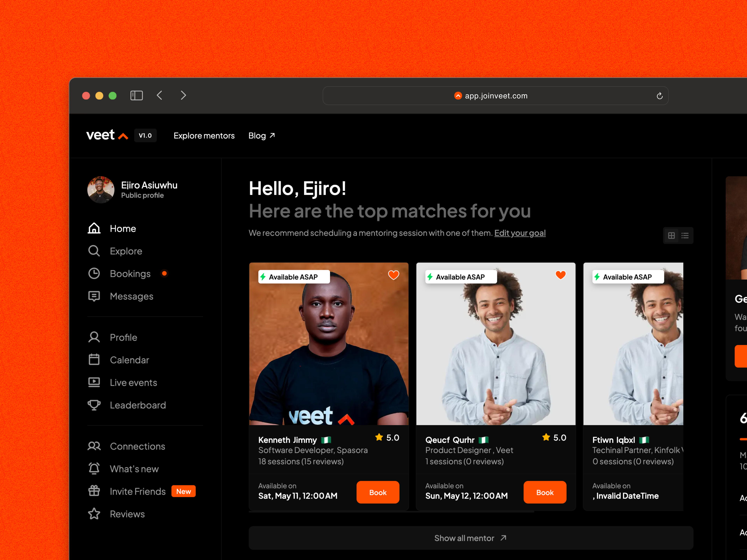Click Available ASAP badge on Ftiwn Iqbxl card

click(x=628, y=277)
